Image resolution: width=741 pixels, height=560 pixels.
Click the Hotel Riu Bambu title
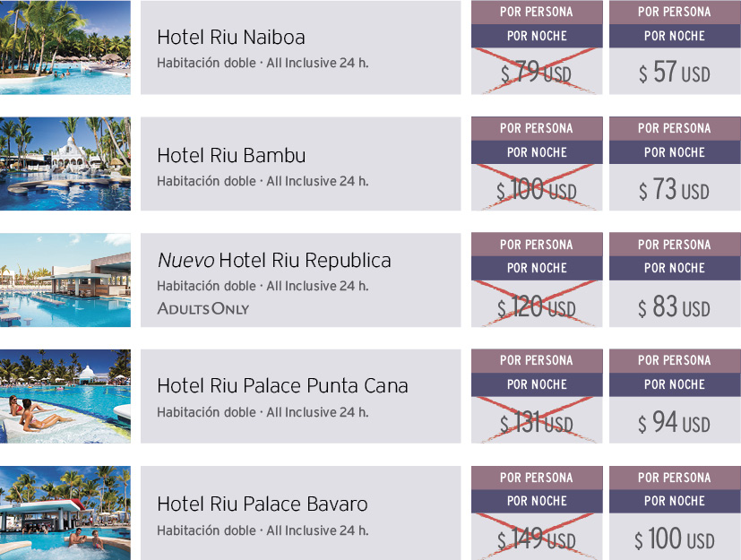click(x=231, y=156)
